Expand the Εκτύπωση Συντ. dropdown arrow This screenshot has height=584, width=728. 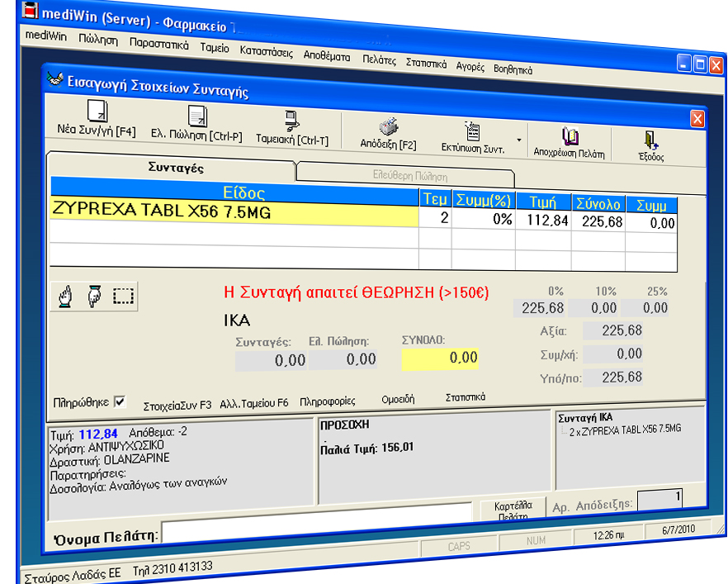click(x=519, y=140)
